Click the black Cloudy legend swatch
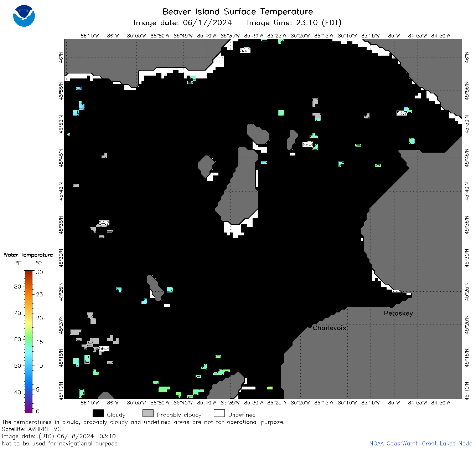The height and width of the screenshot is (449, 476). 98,413
